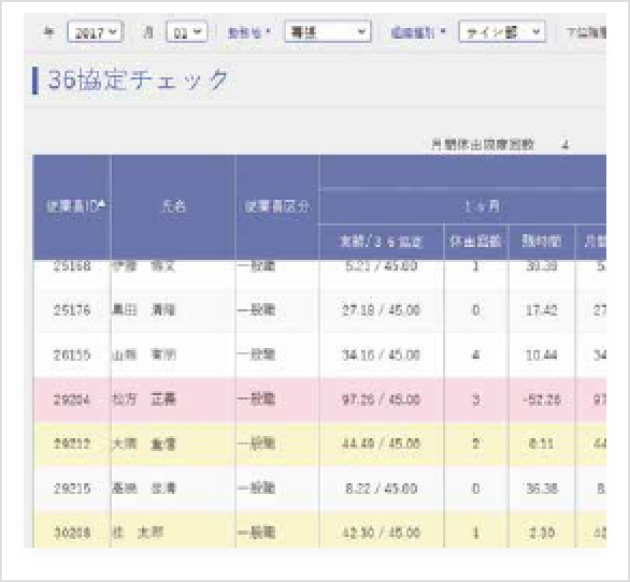Click the employee category column header

277,207
